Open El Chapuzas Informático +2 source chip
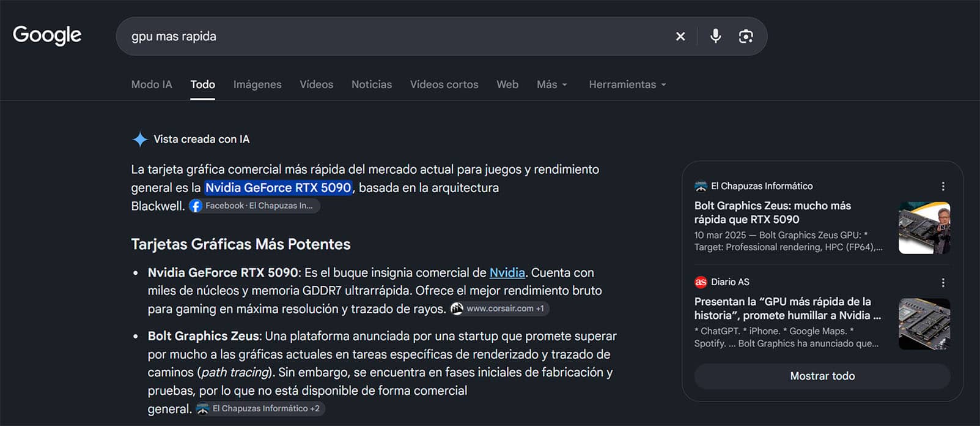Viewport: 980px width, 426px height. 260,409
